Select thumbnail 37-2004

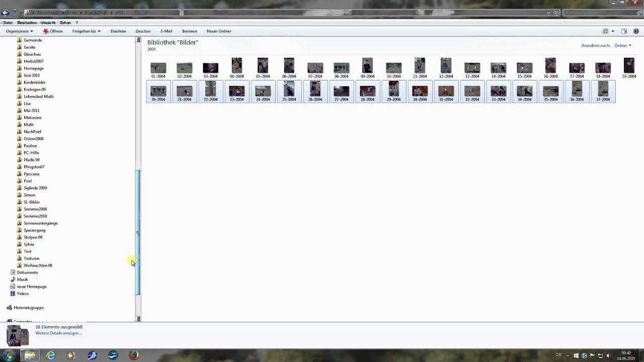click(x=603, y=92)
